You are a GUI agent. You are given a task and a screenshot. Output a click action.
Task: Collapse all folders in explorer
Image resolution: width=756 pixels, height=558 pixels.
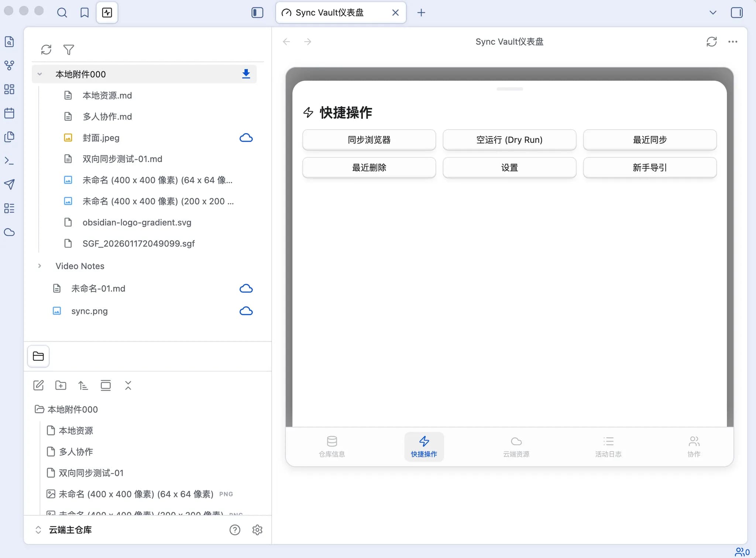(x=128, y=386)
